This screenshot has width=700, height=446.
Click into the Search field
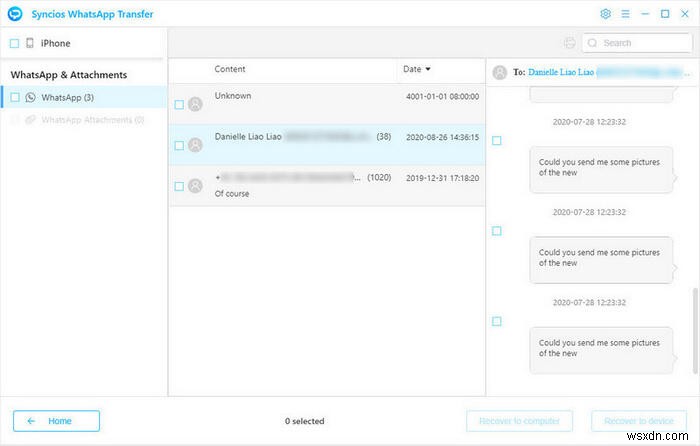tap(637, 43)
